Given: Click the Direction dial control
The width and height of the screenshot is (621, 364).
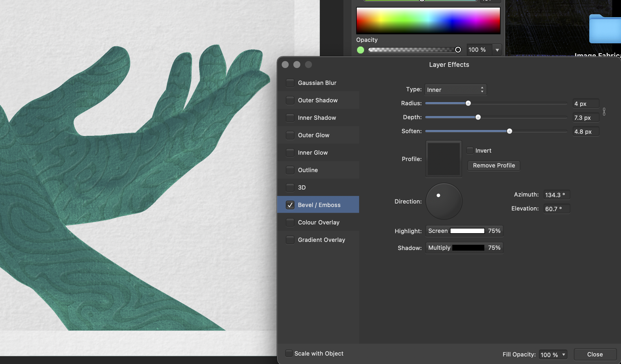Looking at the screenshot, I should 444,201.
